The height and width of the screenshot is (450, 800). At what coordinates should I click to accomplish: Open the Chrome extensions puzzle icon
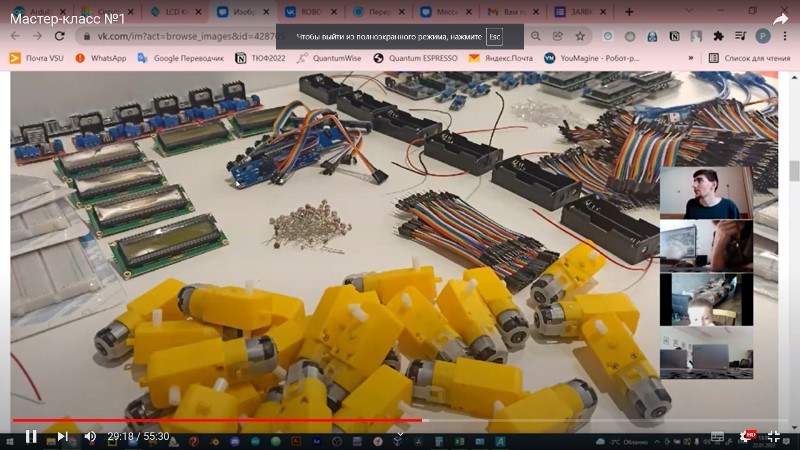[718, 36]
